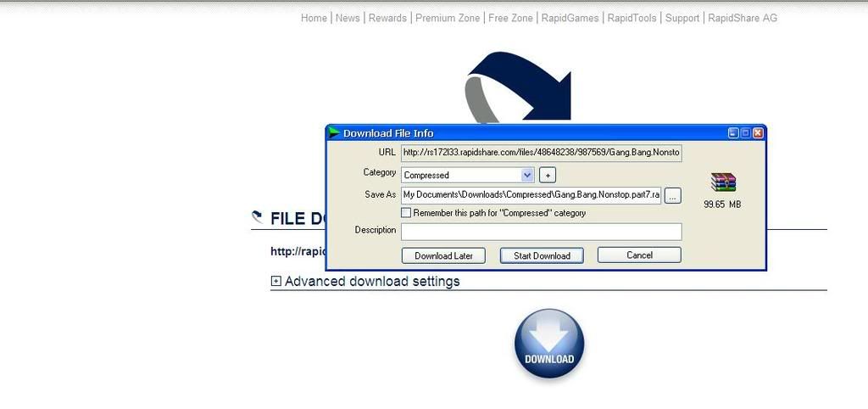The width and height of the screenshot is (868, 409).
Task: Click the http://rapid… URL text on page
Action: click(298, 252)
